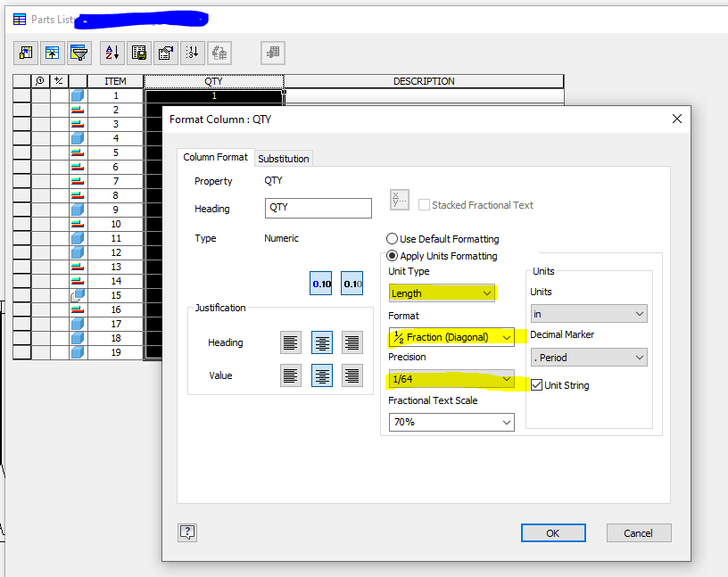Select Apply Units Formatting radio button

pos(392,256)
